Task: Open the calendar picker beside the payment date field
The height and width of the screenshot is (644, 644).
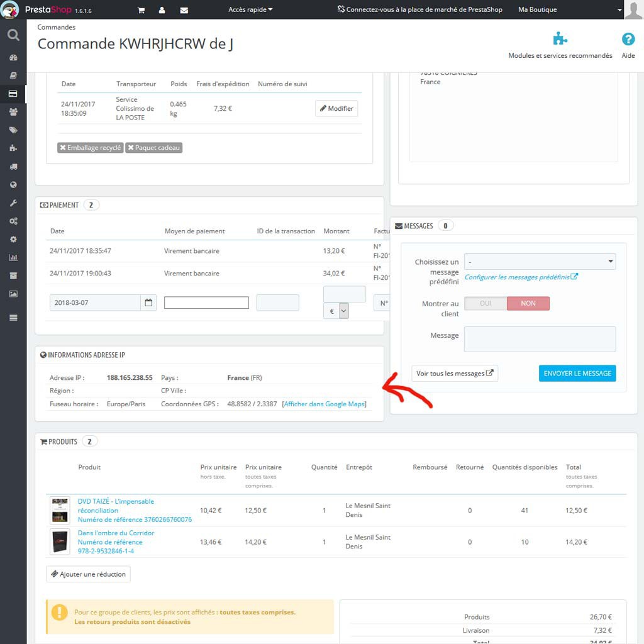Action: (148, 303)
